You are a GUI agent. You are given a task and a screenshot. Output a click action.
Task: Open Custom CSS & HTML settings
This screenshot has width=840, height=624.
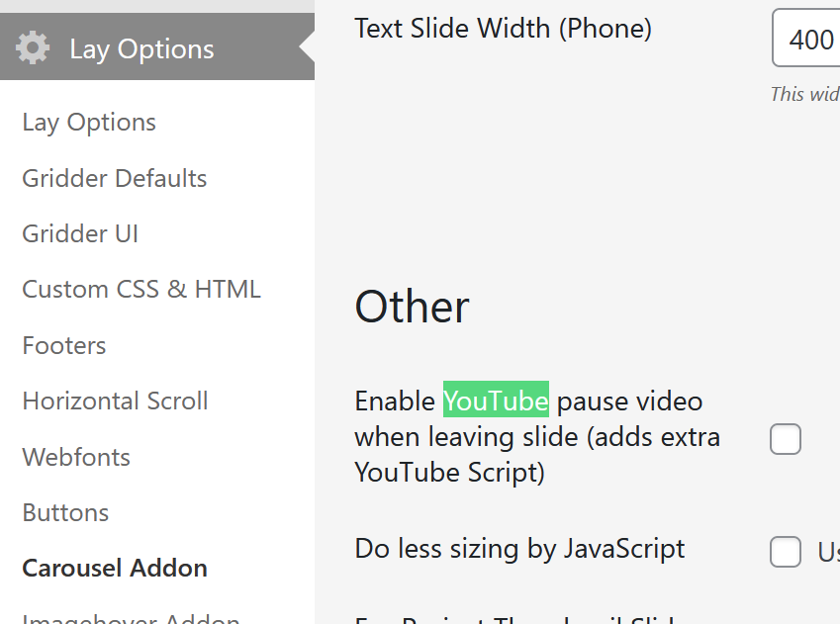pyautogui.click(x=141, y=290)
